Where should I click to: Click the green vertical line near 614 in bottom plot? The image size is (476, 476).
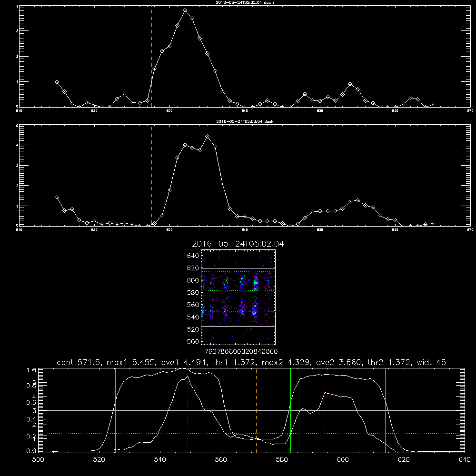click(x=385, y=410)
